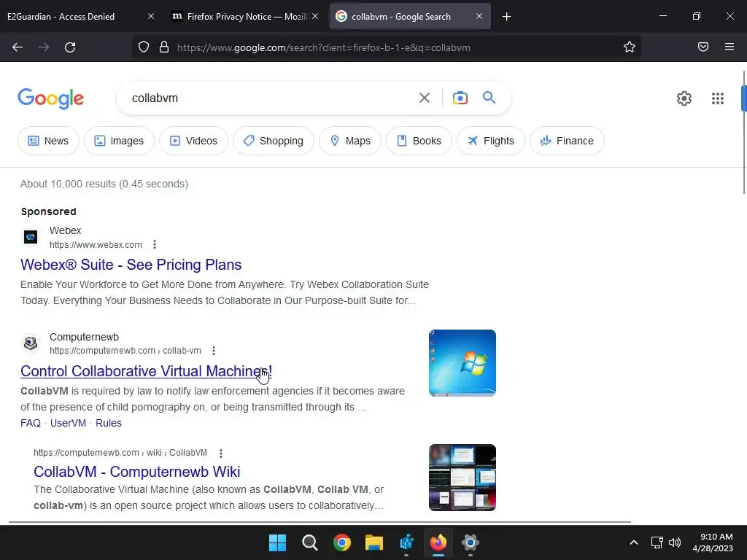747x560 pixels.
Task: Open Flights search filter
Action: pyautogui.click(x=491, y=141)
